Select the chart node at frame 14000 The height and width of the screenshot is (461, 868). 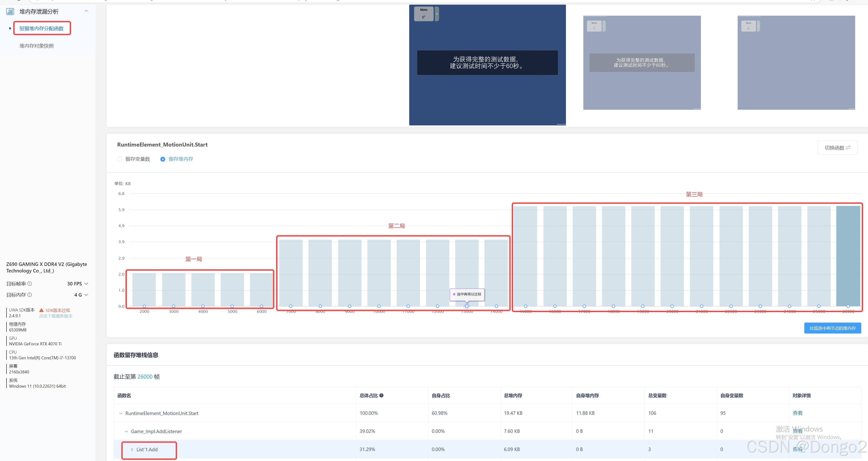496,306
